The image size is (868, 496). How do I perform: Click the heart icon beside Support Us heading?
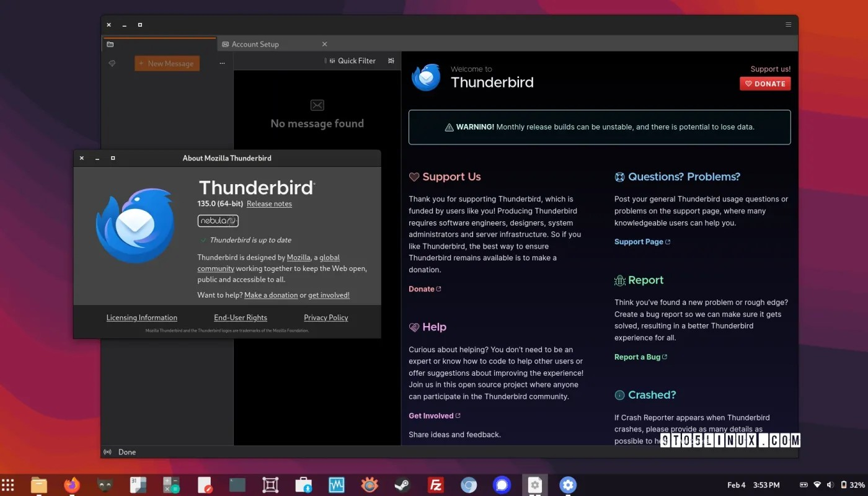coord(414,177)
